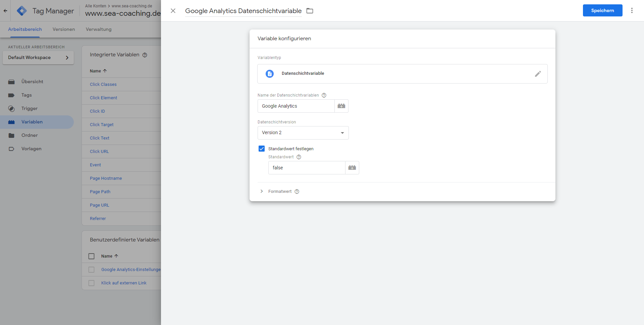Insert variable icon beside the false field
The width and height of the screenshot is (644, 325).
click(352, 168)
